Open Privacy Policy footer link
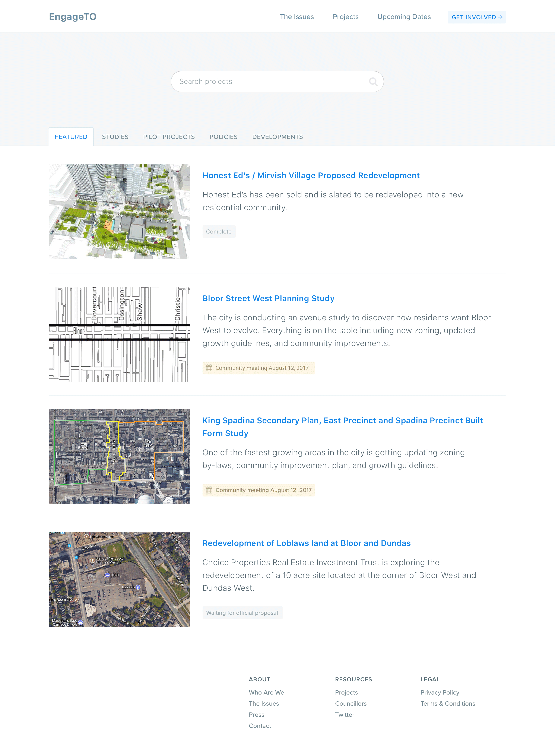 click(x=440, y=692)
